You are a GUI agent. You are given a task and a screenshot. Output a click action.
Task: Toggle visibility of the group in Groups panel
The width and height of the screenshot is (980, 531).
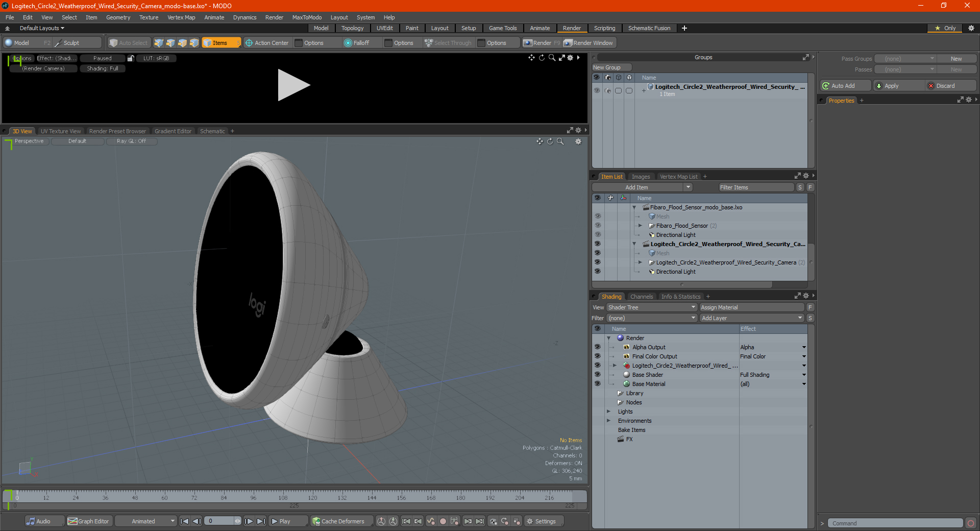point(596,90)
